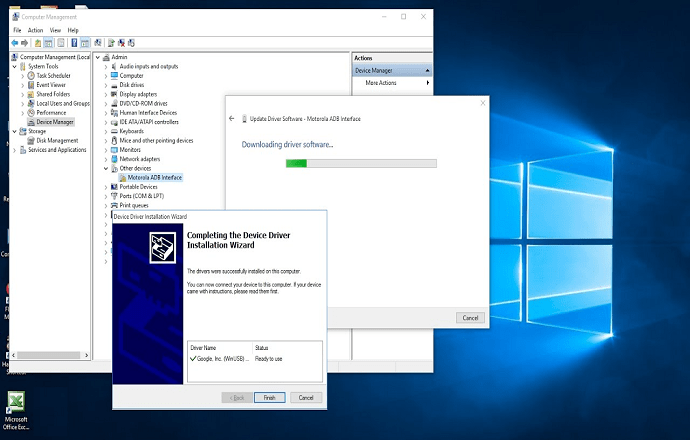Click the Services and Applications icon
The width and height of the screenshot is (690, 440).
23,150
